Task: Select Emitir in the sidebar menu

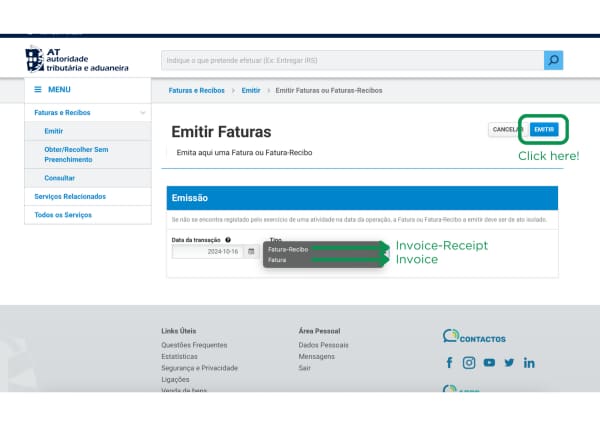Action: 54,131
